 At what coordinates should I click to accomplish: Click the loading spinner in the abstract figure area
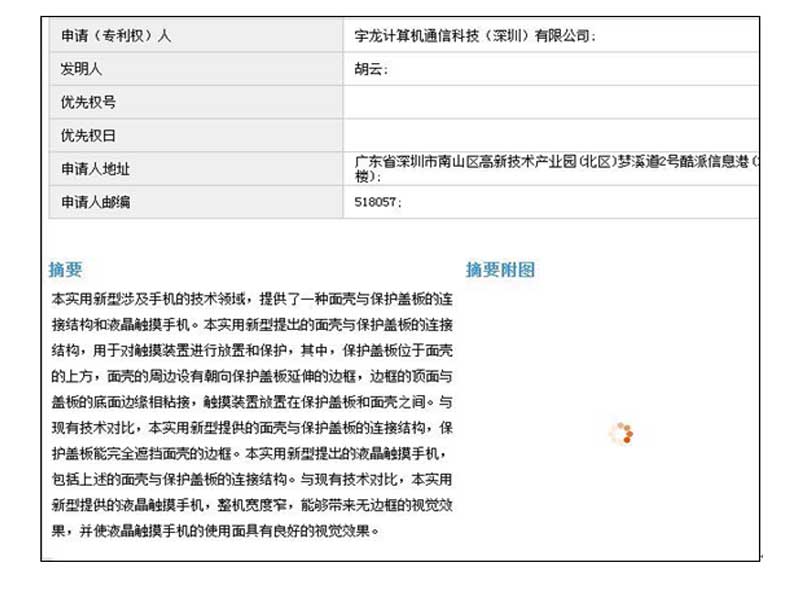tap(621, 434)
